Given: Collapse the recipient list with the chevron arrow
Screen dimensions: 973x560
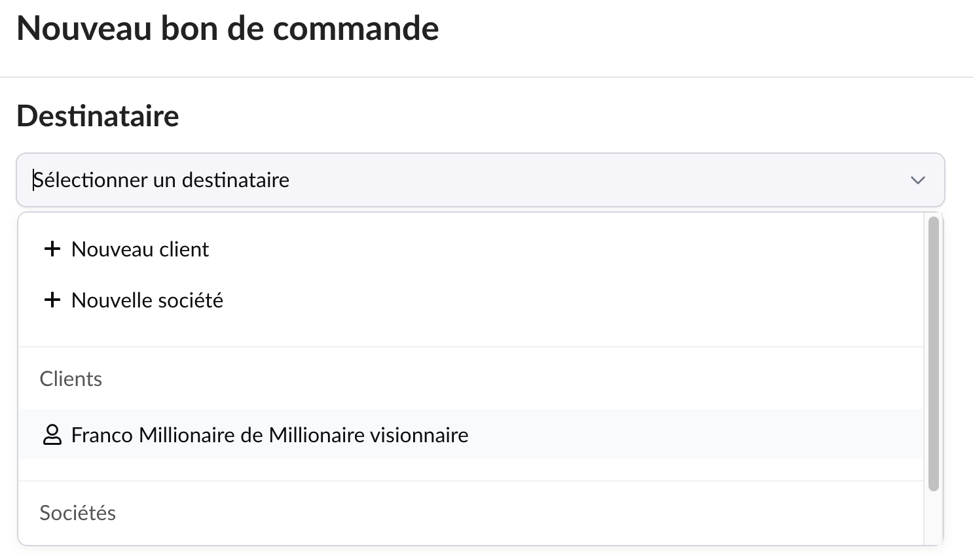Looking at the screenshot, I should [917, 181].
